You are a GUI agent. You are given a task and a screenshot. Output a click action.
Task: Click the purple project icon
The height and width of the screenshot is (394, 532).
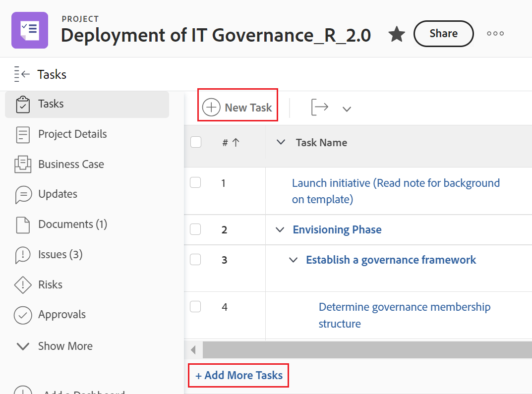pyautogui.click(x=30, y=30)
